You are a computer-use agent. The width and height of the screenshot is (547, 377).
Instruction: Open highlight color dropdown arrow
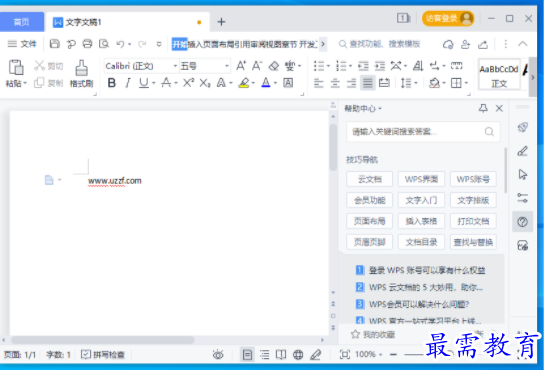coord(253,83)
